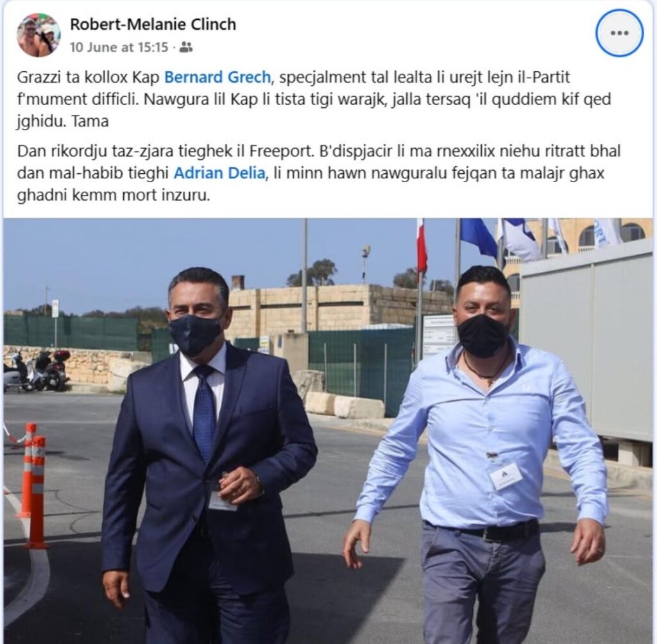The height and width of the screenshot is (644, 657).
Task: Click the Friends audience icon beside timestamp
Action: pyautogui.click(x=185, y=47)
